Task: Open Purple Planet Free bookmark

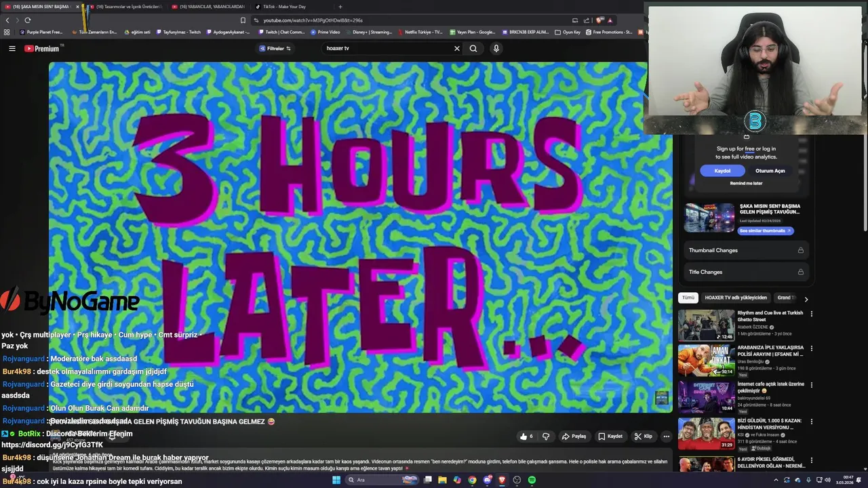Action: [41, 32]
